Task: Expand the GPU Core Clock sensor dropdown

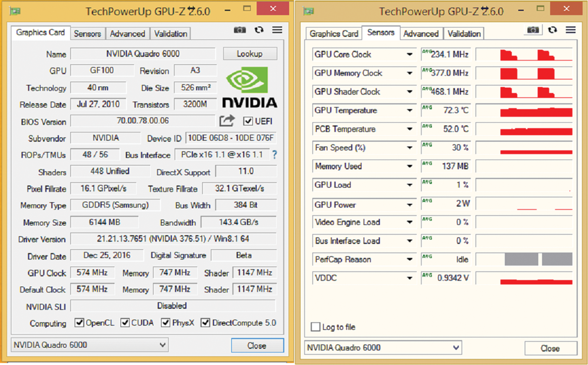Action: 409,55
